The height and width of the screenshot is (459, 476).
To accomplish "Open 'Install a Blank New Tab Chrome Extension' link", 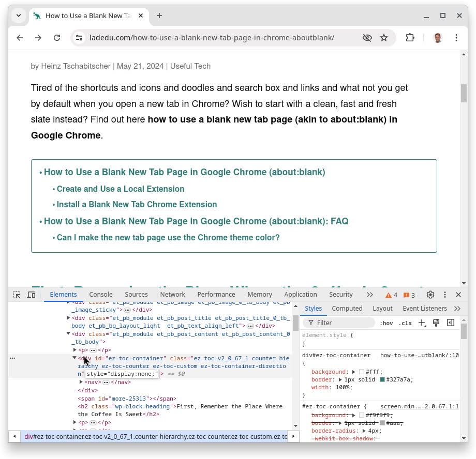I will [x=137, y=205].
